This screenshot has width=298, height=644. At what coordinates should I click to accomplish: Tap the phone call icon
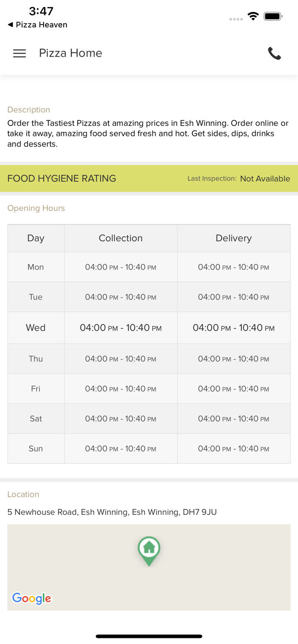274,53
